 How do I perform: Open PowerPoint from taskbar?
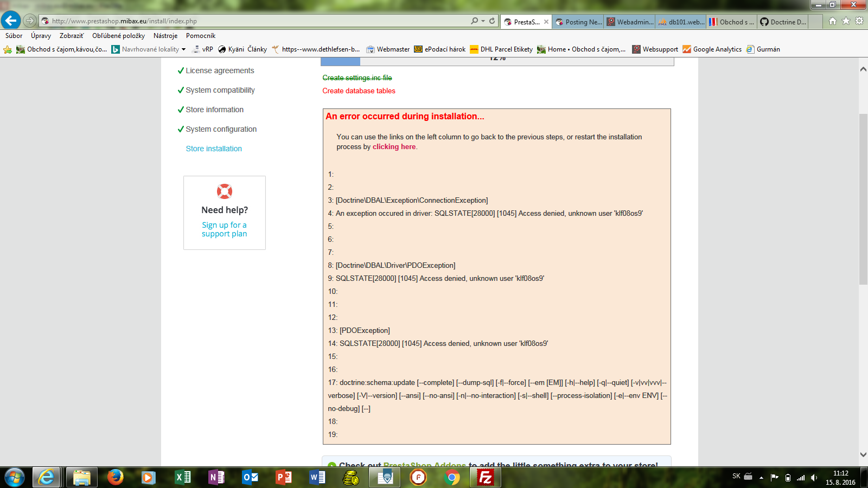click(284, 477)
